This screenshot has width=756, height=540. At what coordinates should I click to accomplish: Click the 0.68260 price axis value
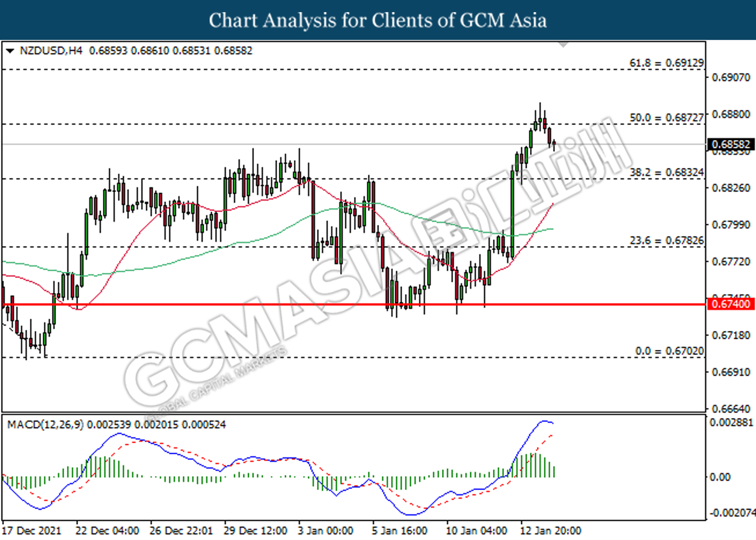(730, 188)
